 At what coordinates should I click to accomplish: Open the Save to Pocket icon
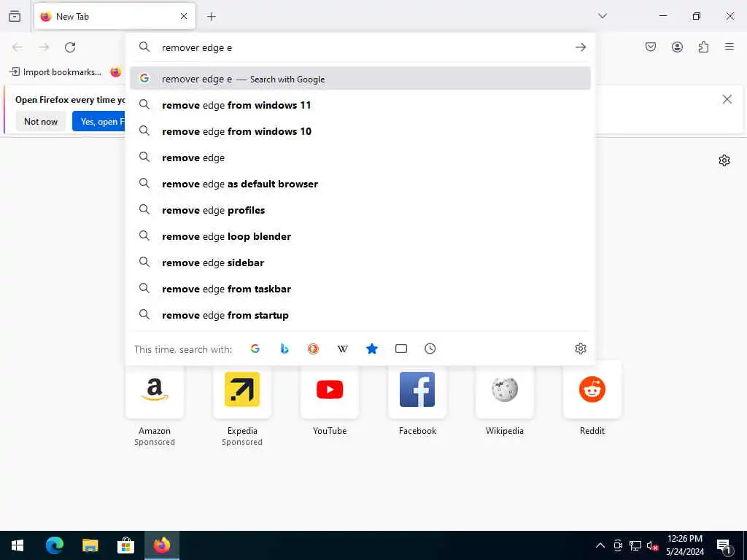[x=651, y=47]
